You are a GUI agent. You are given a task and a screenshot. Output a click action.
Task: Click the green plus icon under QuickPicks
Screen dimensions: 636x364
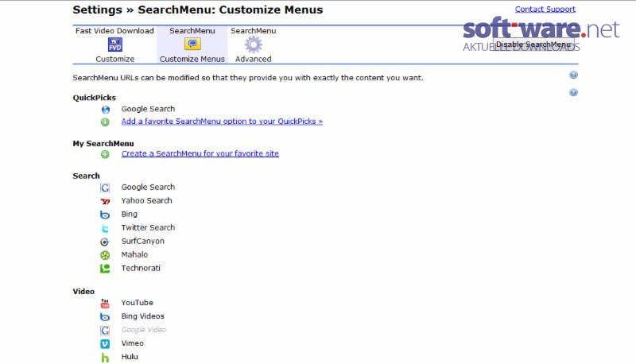105,122
